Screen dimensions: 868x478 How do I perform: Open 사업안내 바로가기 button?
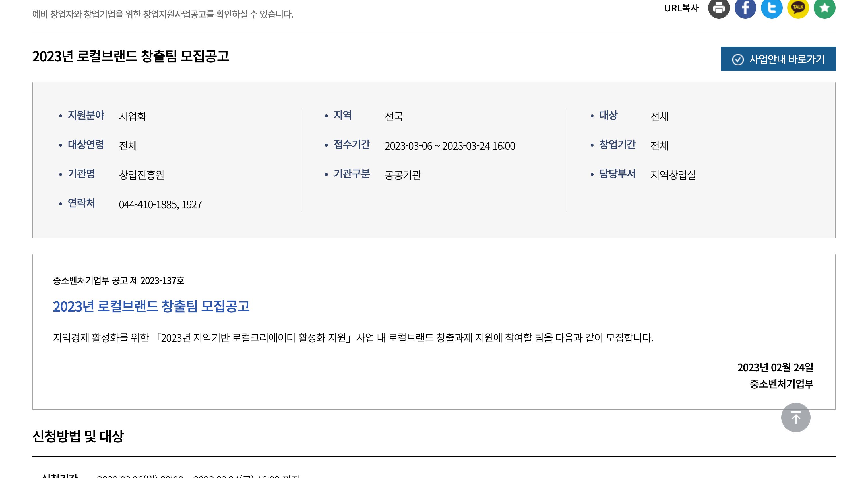tap(778, 59)
